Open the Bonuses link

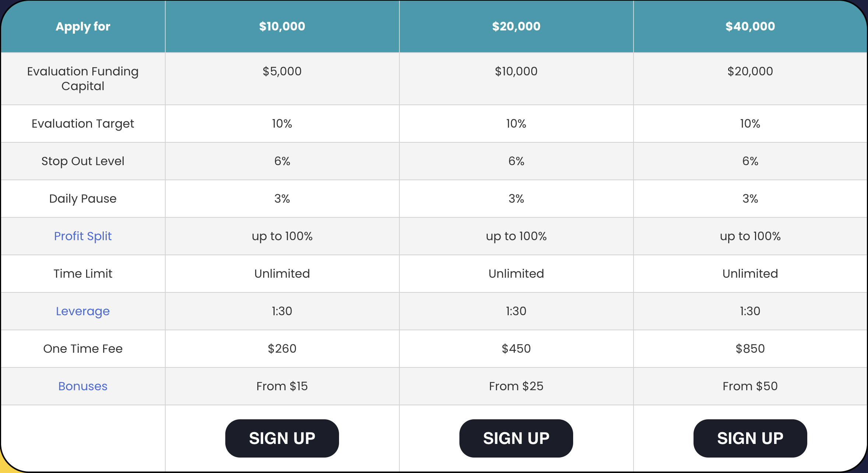point(83,386)
